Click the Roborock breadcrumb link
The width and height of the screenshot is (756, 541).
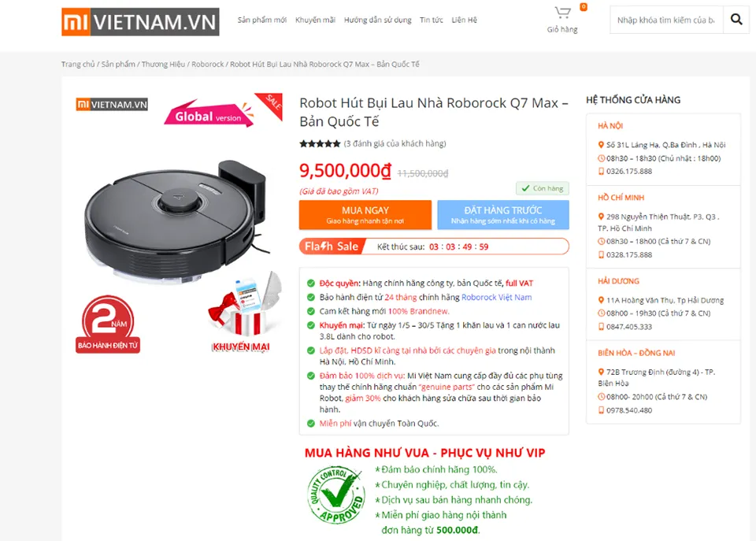(208, 64)
